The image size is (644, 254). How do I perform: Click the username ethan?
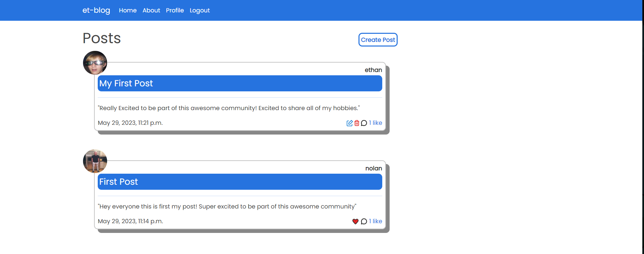(x=373, y=70)
